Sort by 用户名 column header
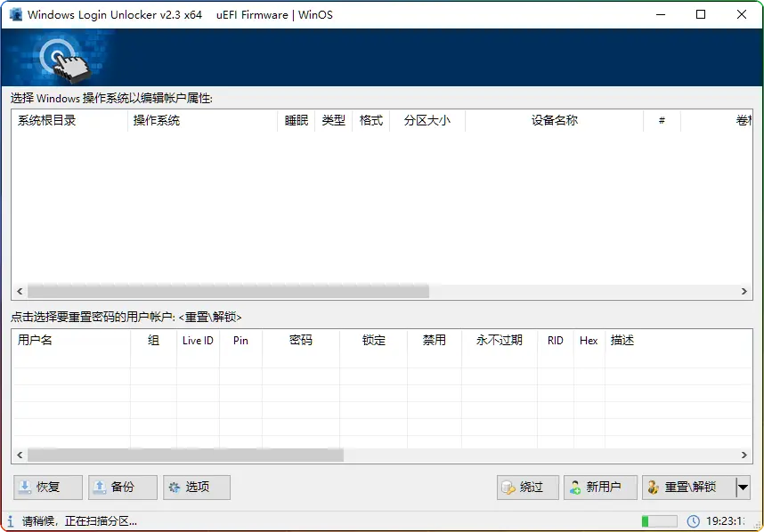764x532 pixels. [71, 340]
